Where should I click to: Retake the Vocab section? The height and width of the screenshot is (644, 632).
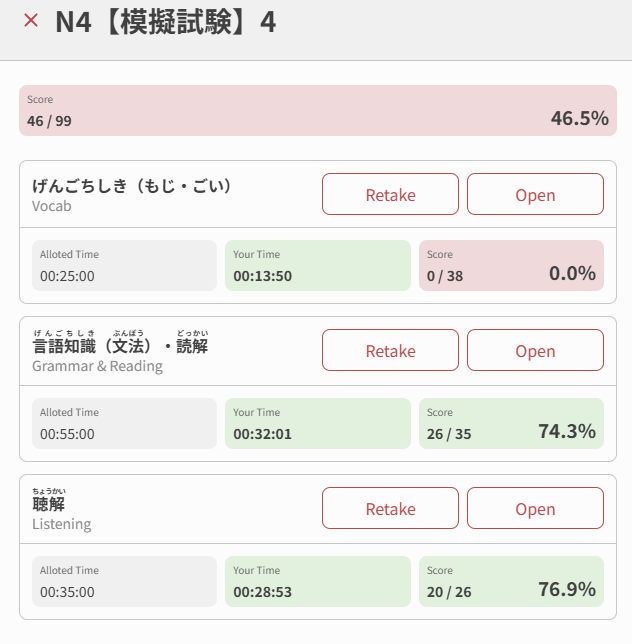[x=390, y=194]
